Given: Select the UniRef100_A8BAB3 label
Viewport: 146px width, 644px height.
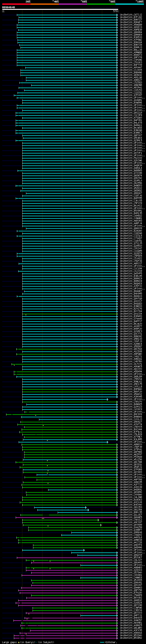Looking at the screenshot, I should (131, 568).
